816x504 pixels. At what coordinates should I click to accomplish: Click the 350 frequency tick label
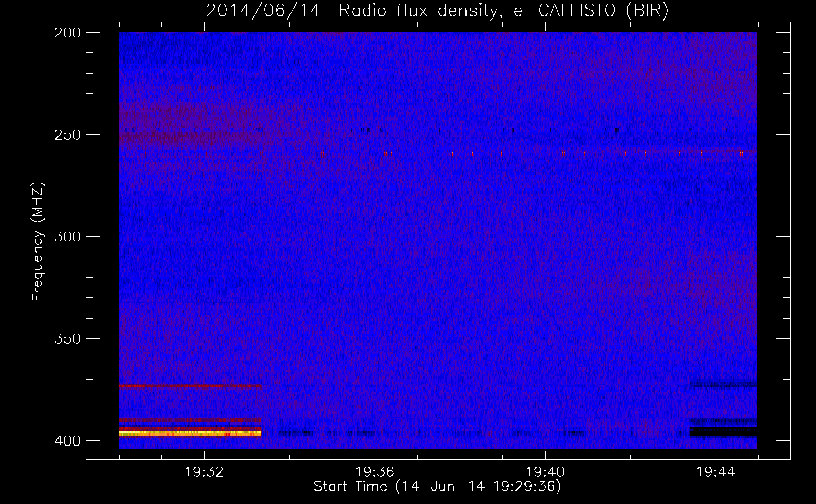(68, 338)
